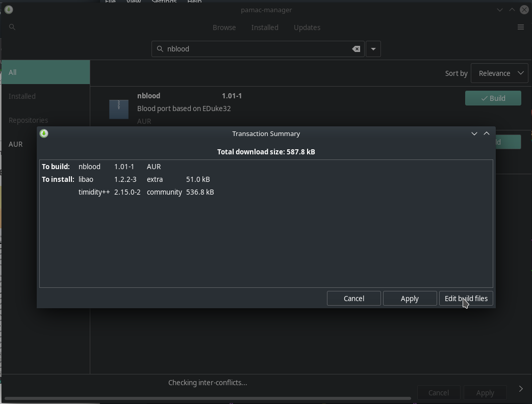Clear the nblood search text
532x404 pixels.
click(356, 49)
